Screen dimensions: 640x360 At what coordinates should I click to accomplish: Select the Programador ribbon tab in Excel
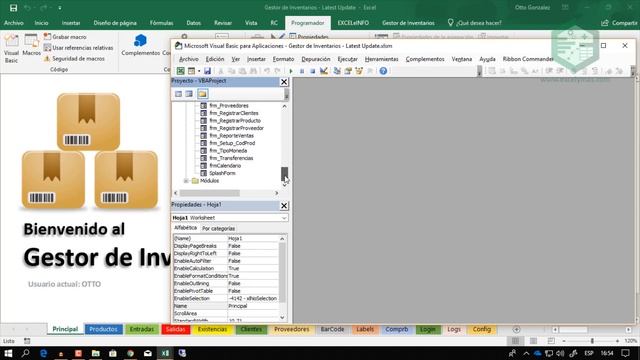(307, 23)
